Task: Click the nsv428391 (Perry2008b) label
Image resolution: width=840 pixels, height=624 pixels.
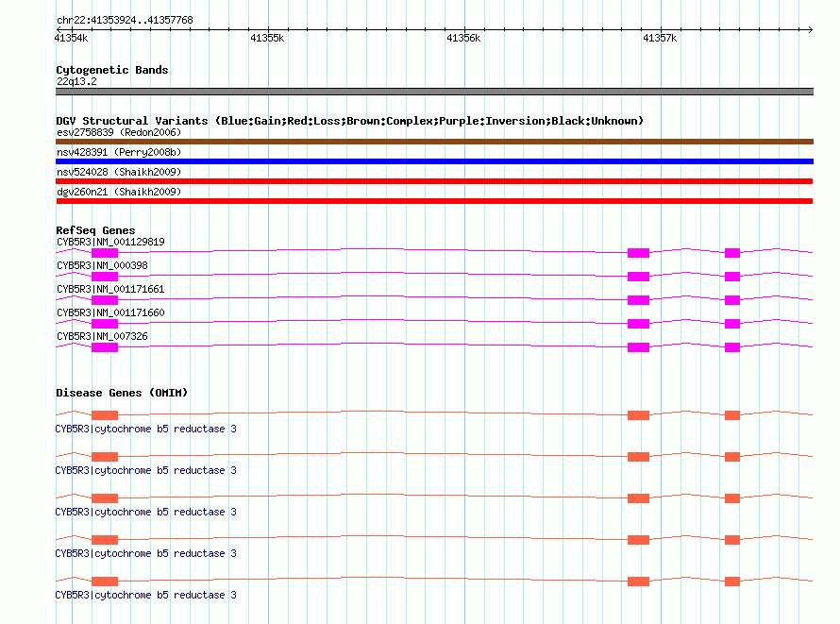Action: click(119, 152)
